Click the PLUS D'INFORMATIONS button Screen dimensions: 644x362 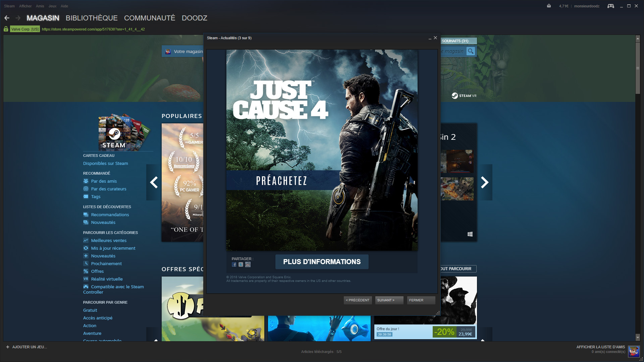click(x=322, y=262)
